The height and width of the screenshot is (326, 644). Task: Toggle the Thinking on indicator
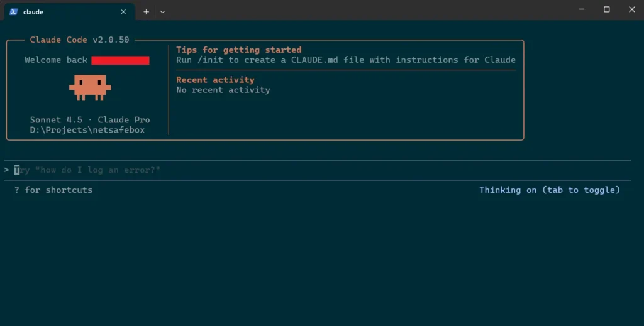point(549,190)
